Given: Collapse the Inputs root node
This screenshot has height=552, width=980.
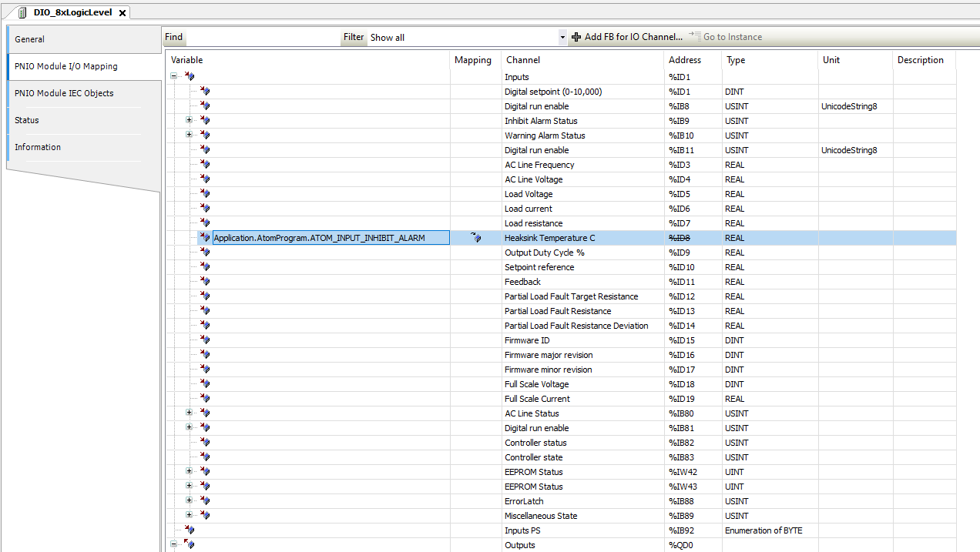Looking at the screenshot, I should click(174, 77).
